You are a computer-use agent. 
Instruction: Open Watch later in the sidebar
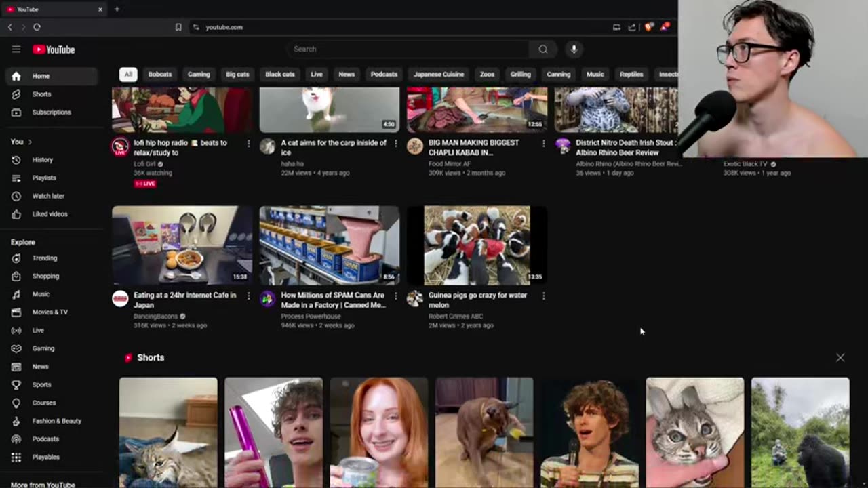(52, 196)
